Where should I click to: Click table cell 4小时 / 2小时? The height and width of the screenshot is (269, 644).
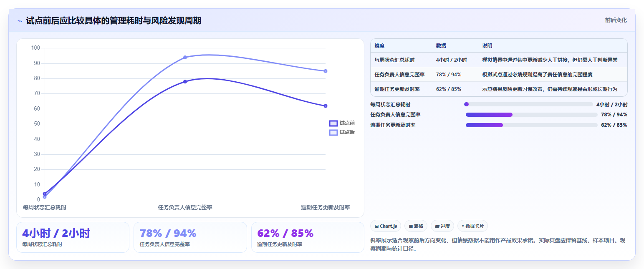[451, 60]
